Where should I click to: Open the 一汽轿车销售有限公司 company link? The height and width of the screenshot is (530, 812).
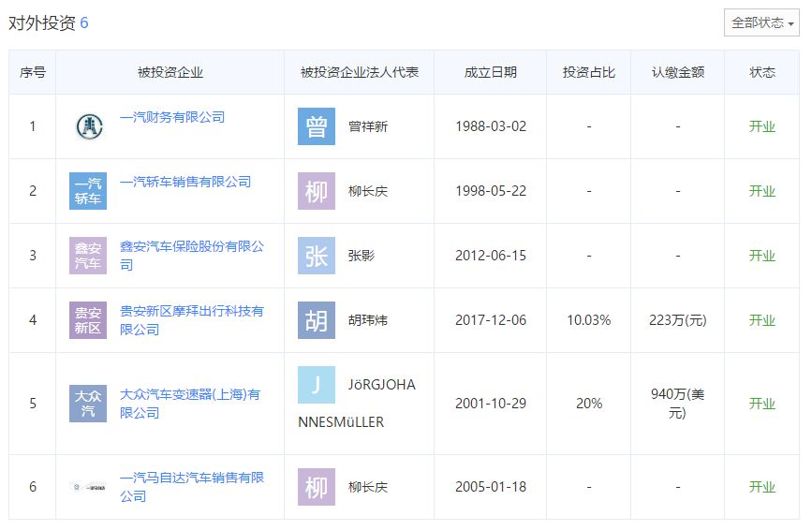pyautogui.click(x=185, y=183)
